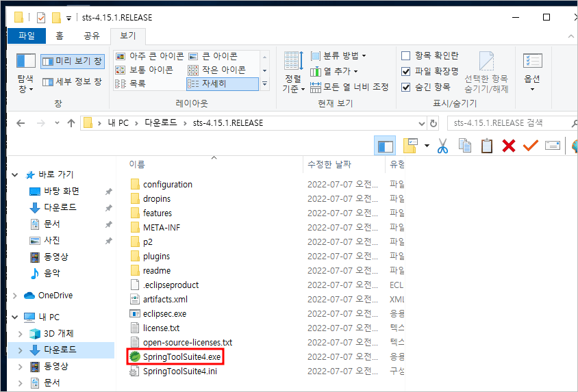Click the quick access properties check icon
The image size is (578, 392).
pyautogui.click(x=41, y=17)
